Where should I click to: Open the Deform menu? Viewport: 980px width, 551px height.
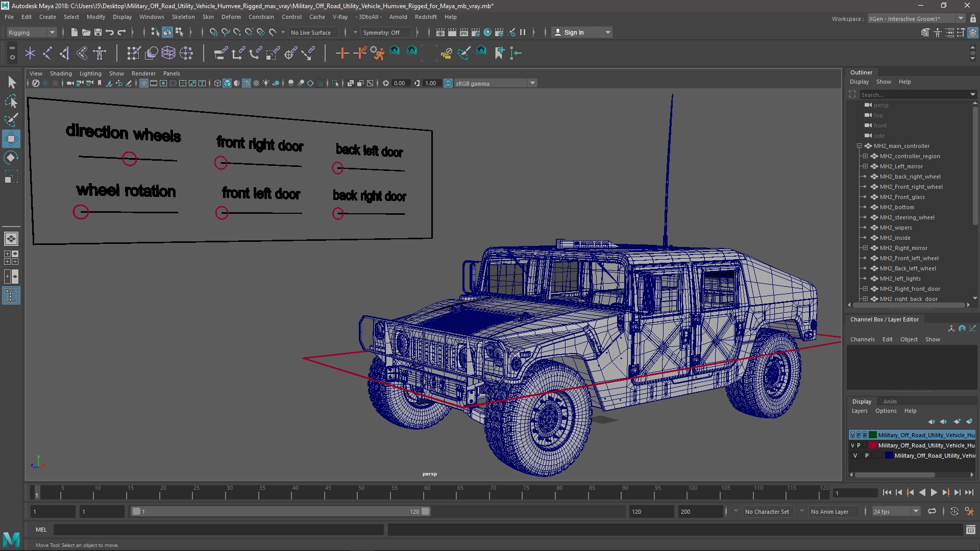point(231,17)
